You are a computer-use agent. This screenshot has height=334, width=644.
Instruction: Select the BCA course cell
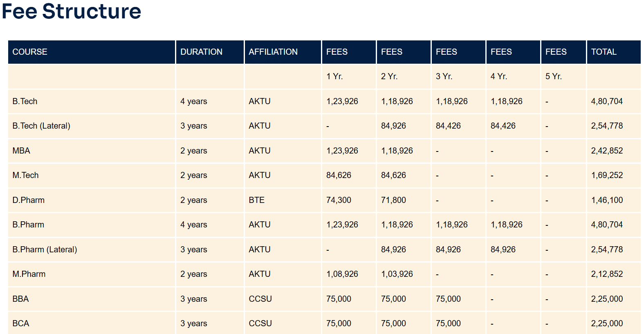tap(20, 323)
